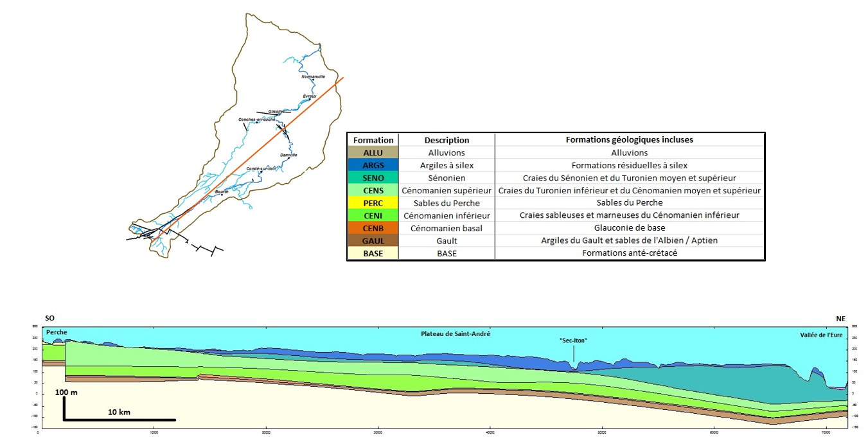Click the Normanville marker on the map
The width and height of the screenshot is (868, 442).
[314, 79]
